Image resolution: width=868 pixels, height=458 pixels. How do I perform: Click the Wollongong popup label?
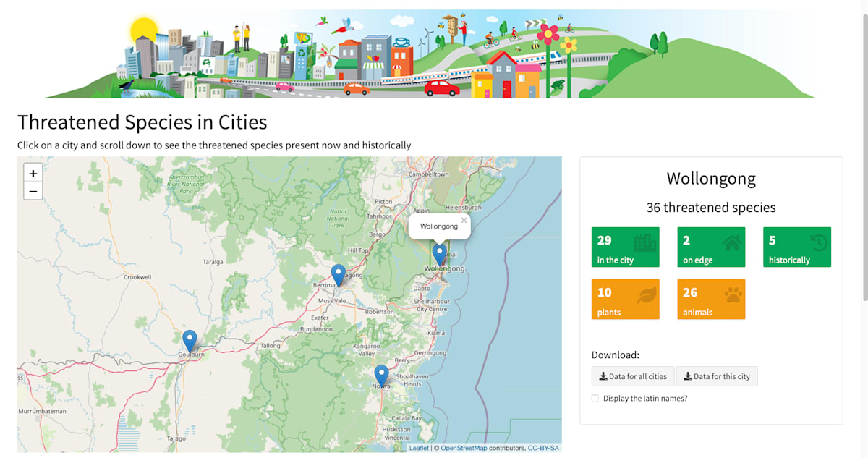pos(439,226)
